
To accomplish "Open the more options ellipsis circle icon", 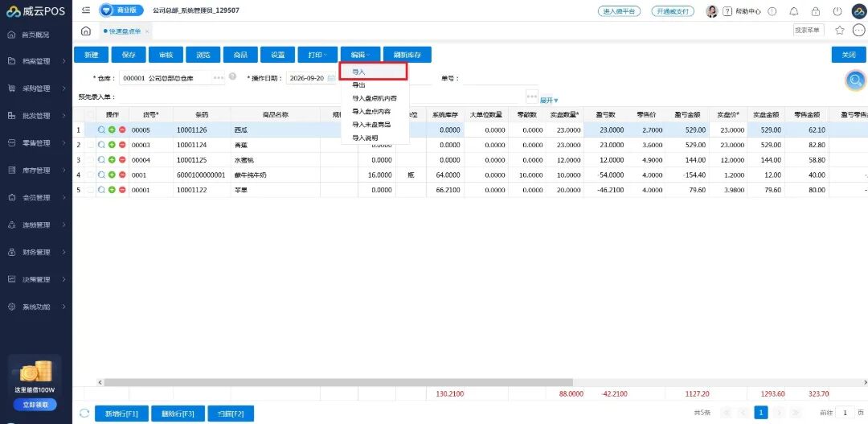I will coord(858,31).
